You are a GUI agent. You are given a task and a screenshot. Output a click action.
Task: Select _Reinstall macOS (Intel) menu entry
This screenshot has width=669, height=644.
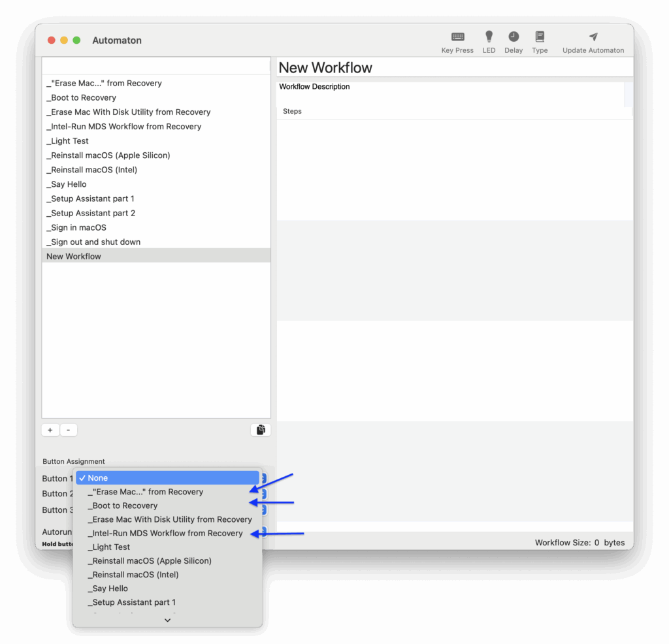168,575
